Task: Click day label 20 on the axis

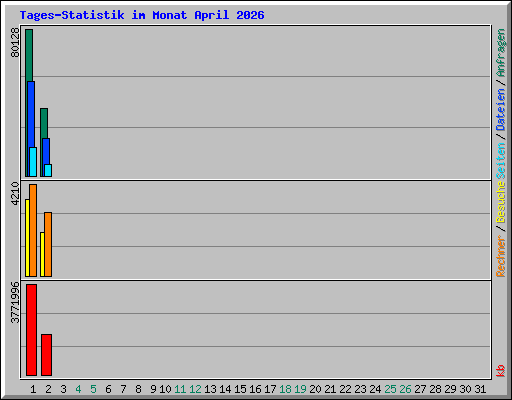Action: coord(315,389)
